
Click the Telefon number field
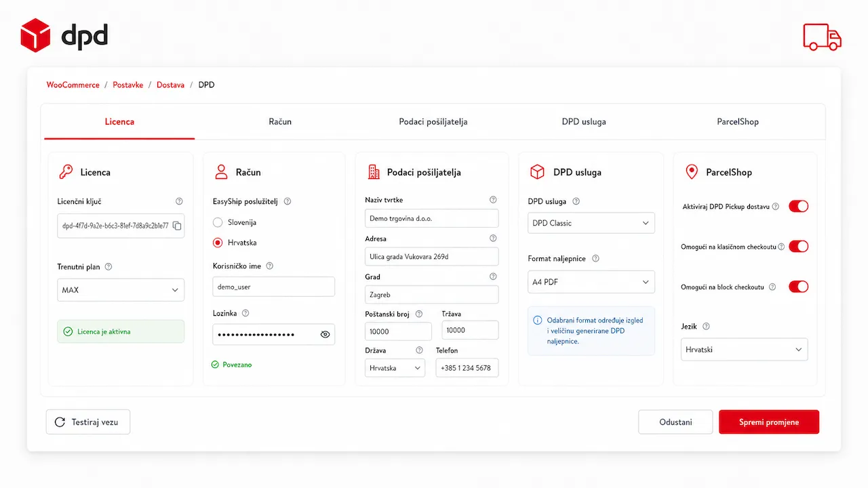[x=467, y=367]
